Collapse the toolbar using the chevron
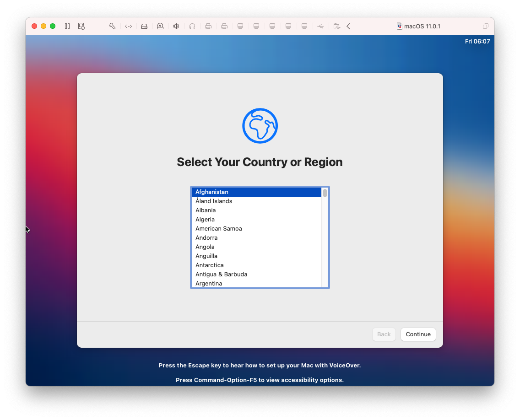Viewport: 520px width, 420px height. click(348, 26)
